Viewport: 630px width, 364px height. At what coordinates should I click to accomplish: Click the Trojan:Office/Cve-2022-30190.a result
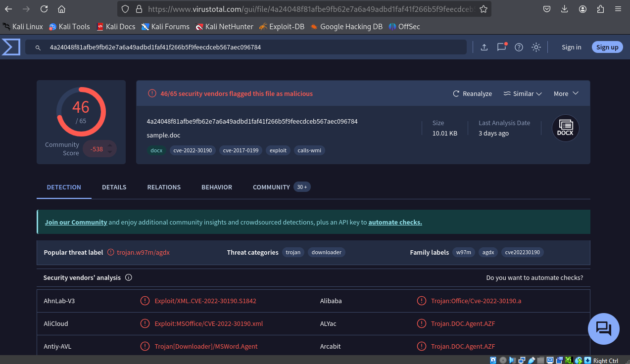476,301
